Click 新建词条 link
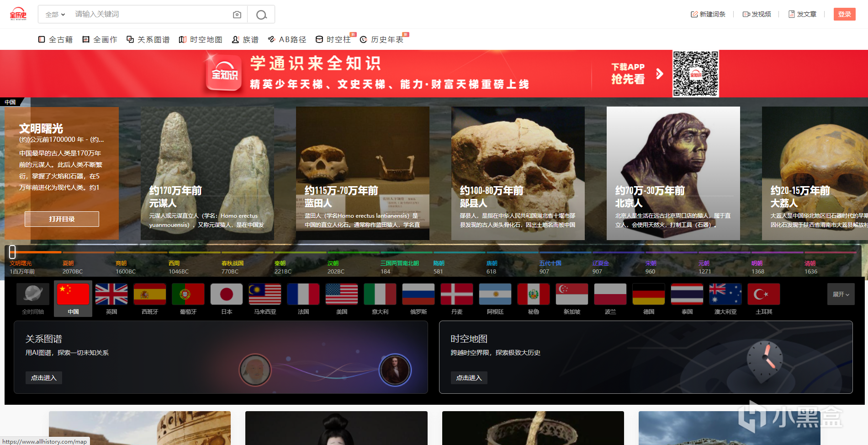This screenshot has width=868, height=445. coord(708,14)
